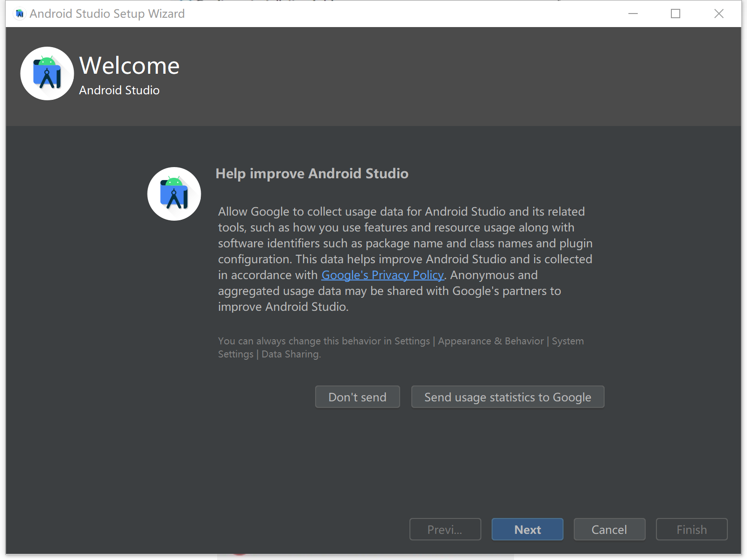Click the empty title bar area
Image resolution: width=747 pixels, height=560 pixels.
click(397, 14)
